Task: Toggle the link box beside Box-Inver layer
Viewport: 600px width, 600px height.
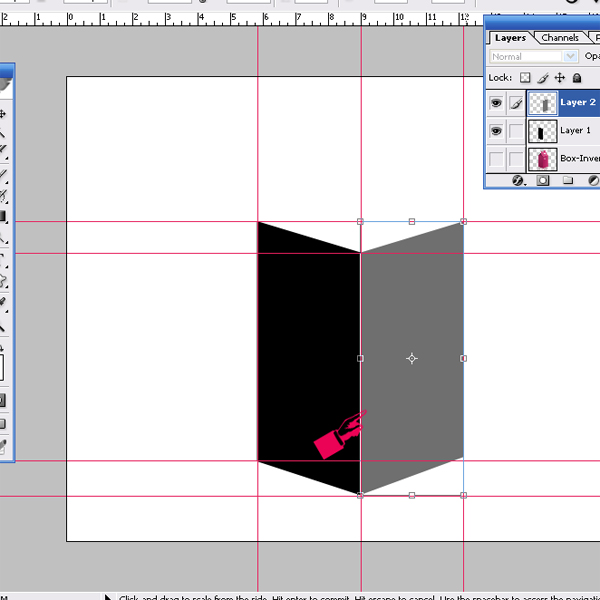Action: pos(516,159)
